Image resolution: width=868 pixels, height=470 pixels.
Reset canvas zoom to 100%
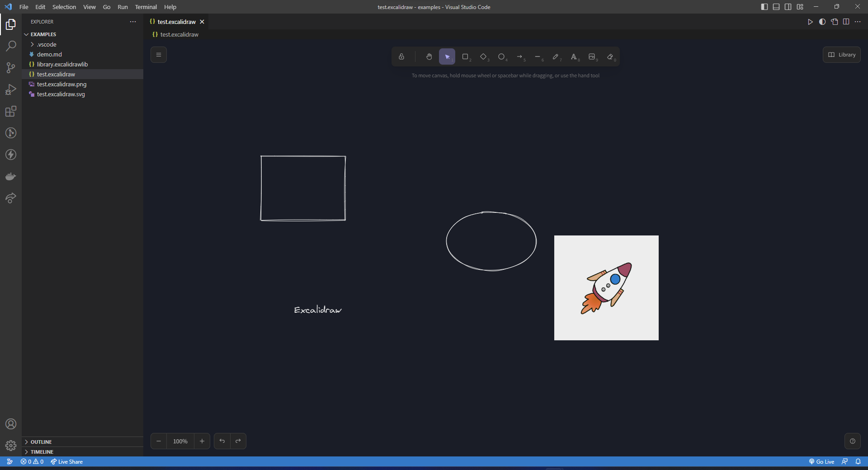pos(180,441)
